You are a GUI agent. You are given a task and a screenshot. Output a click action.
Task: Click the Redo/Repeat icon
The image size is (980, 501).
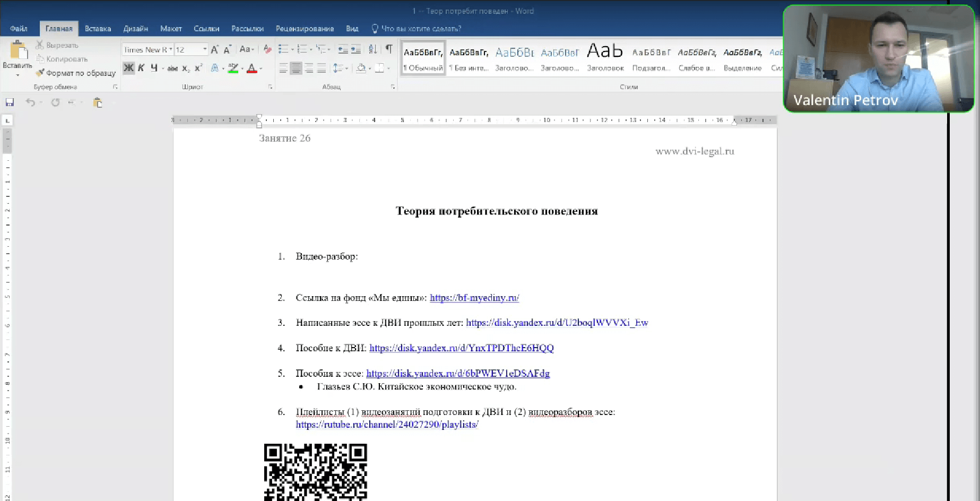[x=55, y=102]
